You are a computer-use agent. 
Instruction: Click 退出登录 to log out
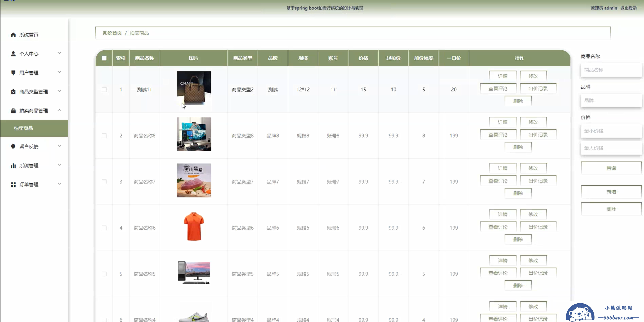[x=629, y=8]
